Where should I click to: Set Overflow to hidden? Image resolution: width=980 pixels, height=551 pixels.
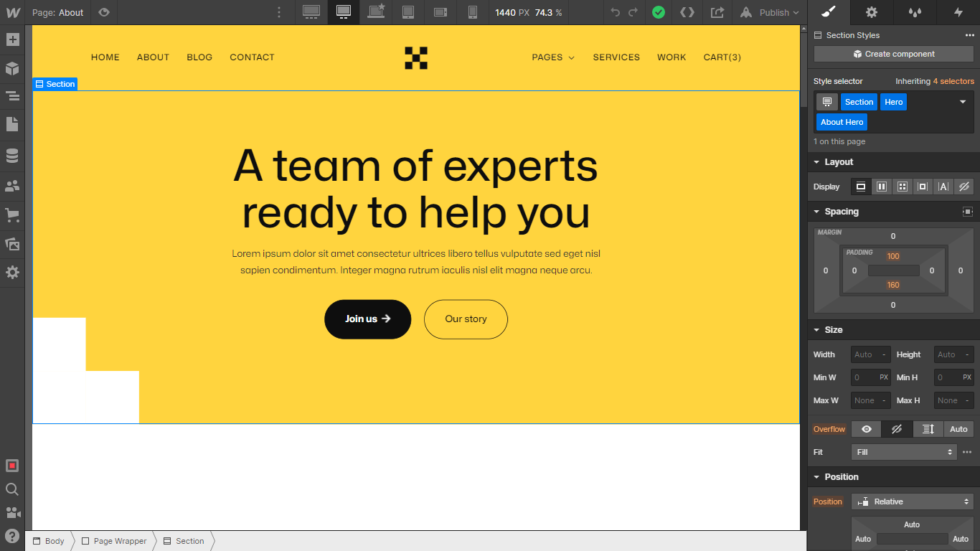[896, 428]
